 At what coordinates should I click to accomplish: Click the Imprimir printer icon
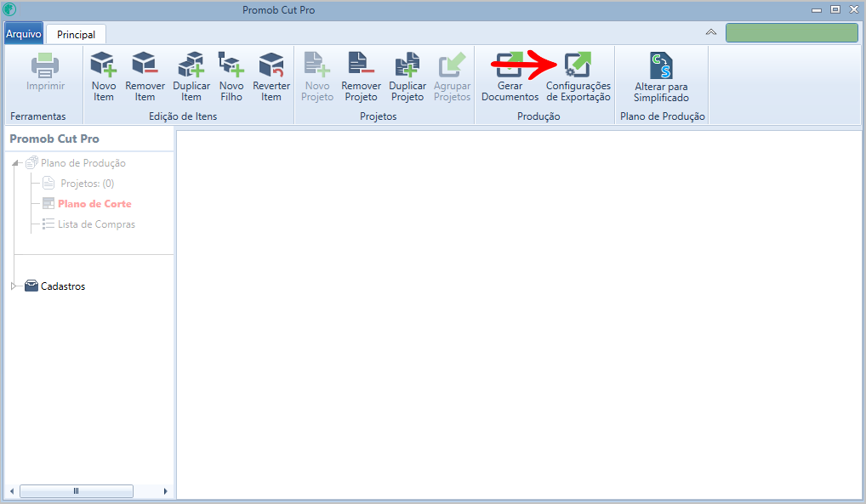click(45, 65)
